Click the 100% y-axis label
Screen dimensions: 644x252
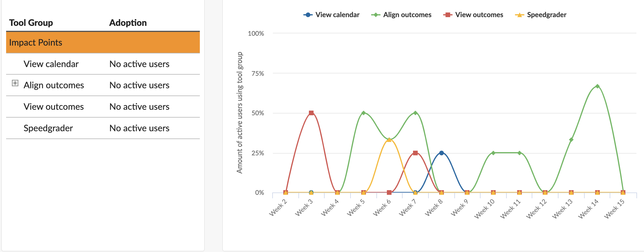(x=256, y=33)
